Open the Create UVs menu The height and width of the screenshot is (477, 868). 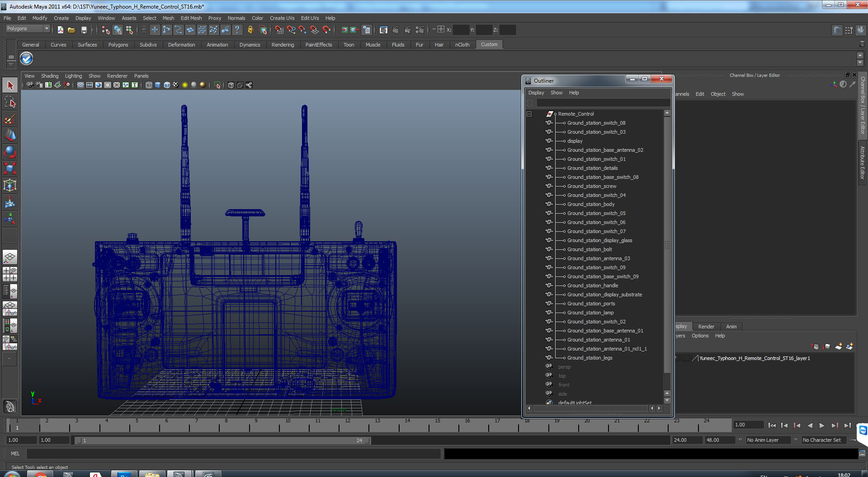point(282,18)
